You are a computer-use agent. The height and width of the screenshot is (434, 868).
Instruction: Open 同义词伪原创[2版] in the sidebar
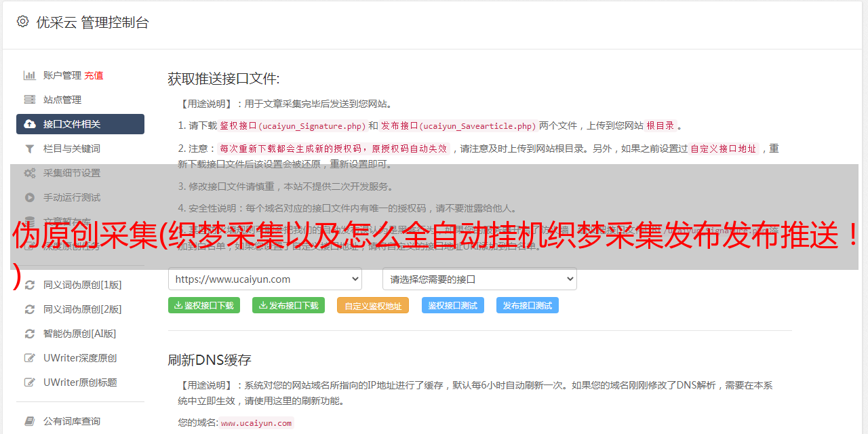click(80, 309)
